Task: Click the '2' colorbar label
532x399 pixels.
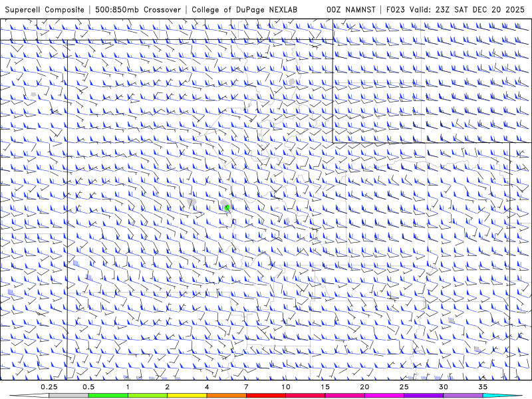Action: point(168,387)
